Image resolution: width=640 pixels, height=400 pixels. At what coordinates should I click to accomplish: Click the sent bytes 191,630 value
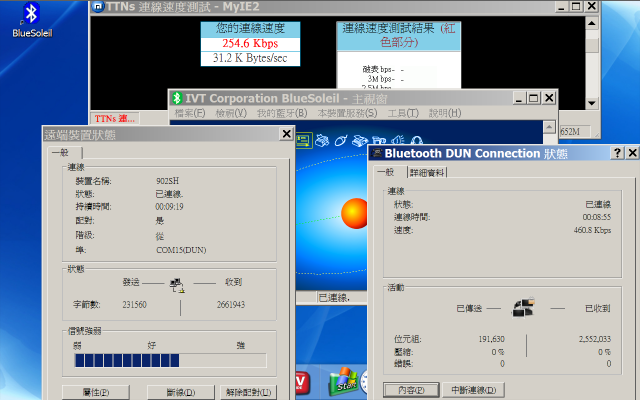(491, 339)
